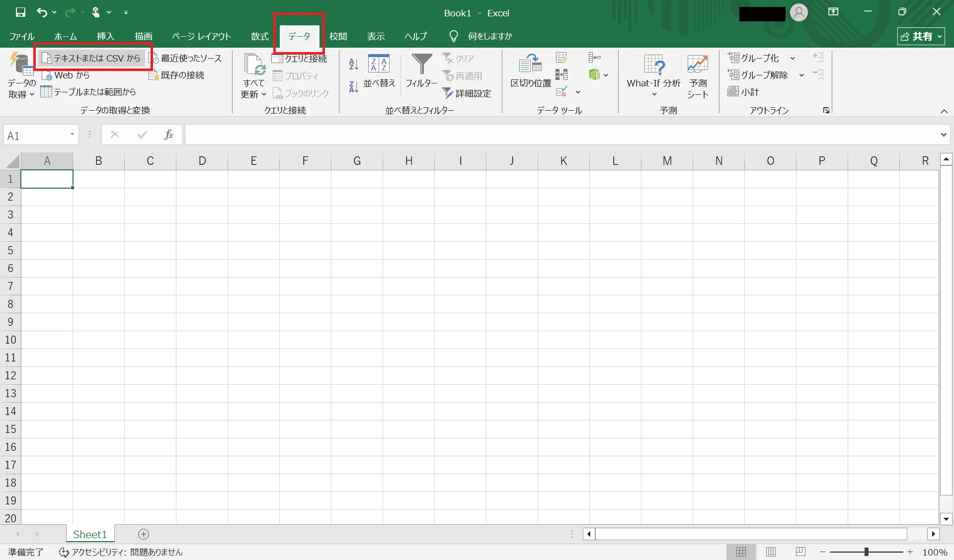This screenshot has width=954, height=560.
Task: Select normal view in the status bar
Action: (x=741, y=552)
